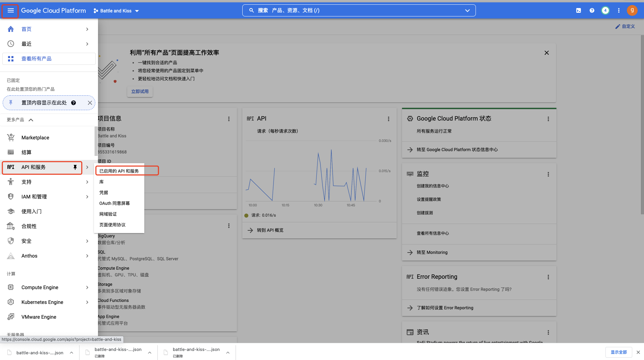
Task: Select 库 in the API submenu
Action: point(119,182)
